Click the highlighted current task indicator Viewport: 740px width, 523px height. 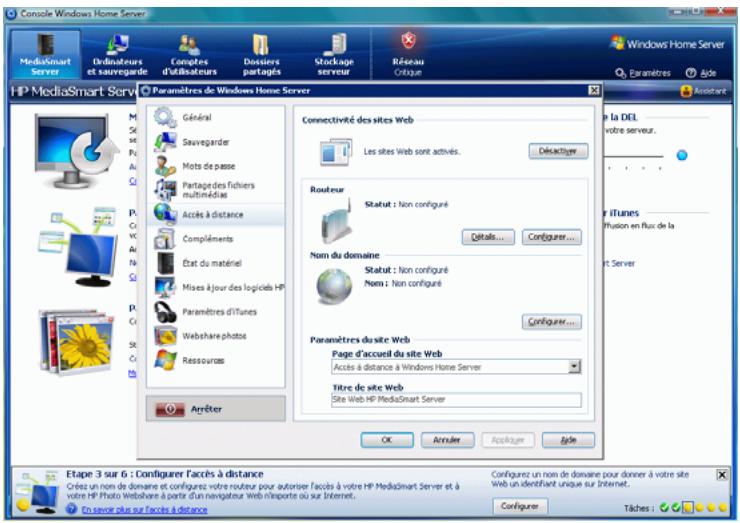(688, 507)
